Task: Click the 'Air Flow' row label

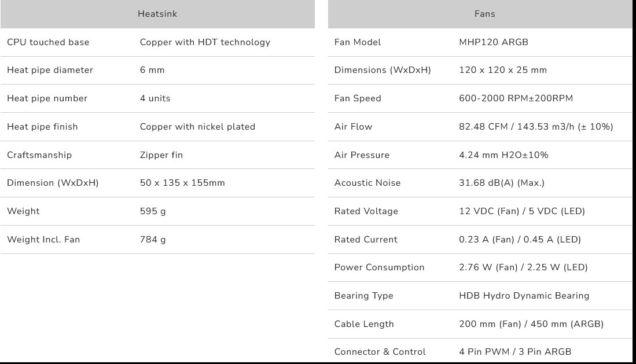Action: [353, 127]
